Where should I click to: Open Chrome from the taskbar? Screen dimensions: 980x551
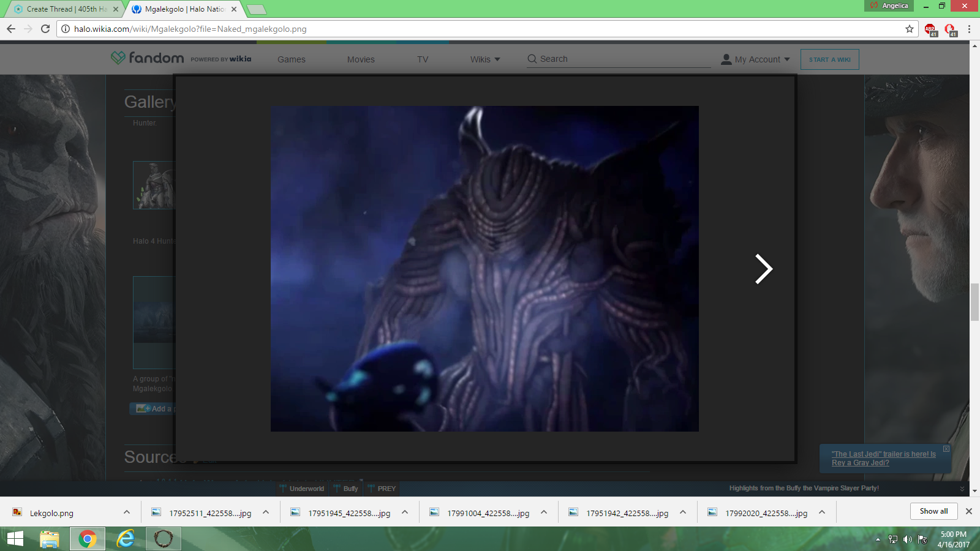coord(88,539)
